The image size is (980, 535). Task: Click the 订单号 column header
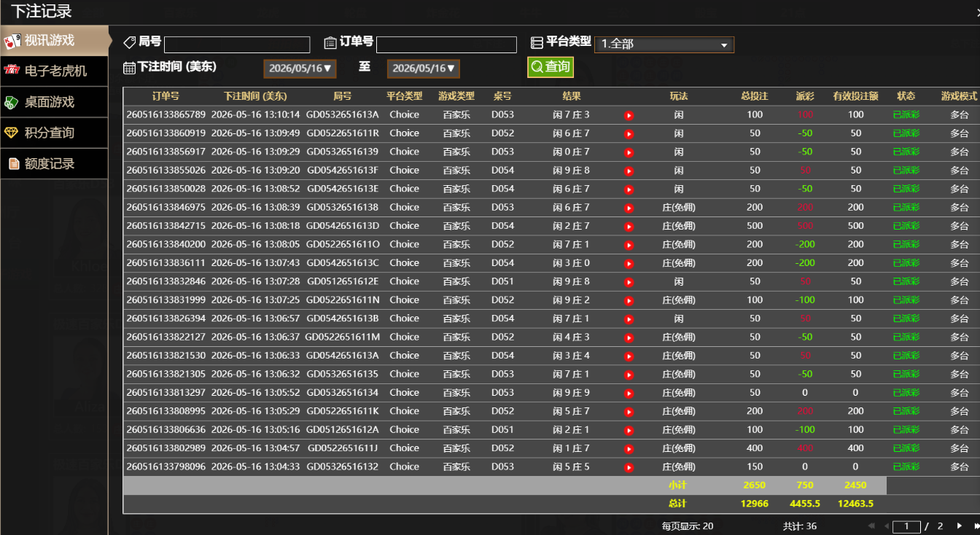pyautogui.click(x=166, y=96)
